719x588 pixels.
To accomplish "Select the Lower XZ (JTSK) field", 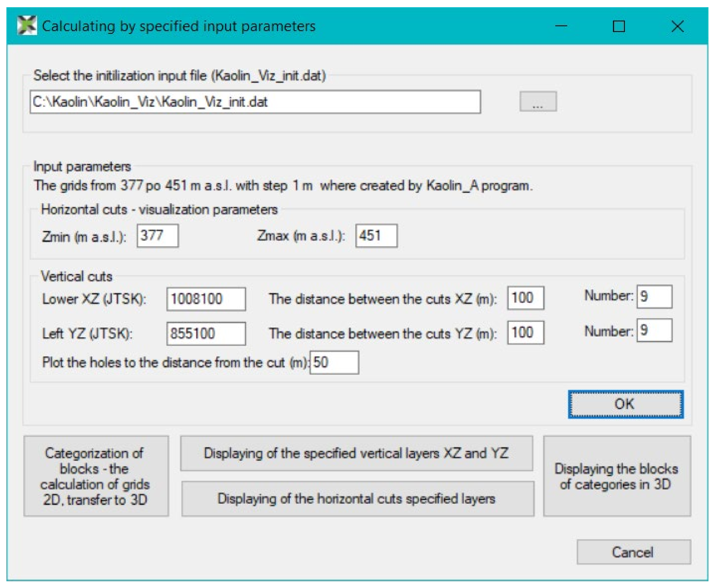I will pos(206,299).
